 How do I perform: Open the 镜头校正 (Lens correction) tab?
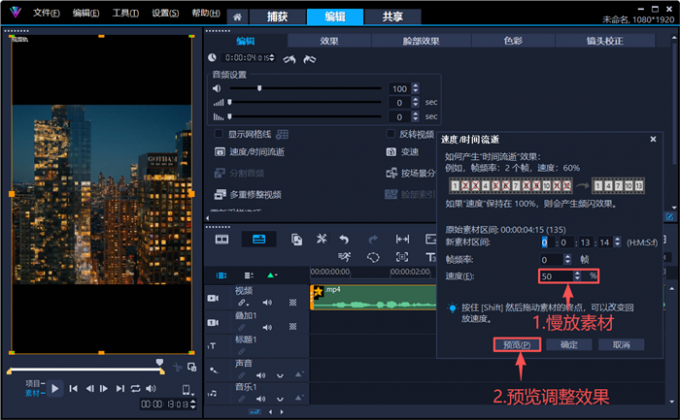(605, 41)
